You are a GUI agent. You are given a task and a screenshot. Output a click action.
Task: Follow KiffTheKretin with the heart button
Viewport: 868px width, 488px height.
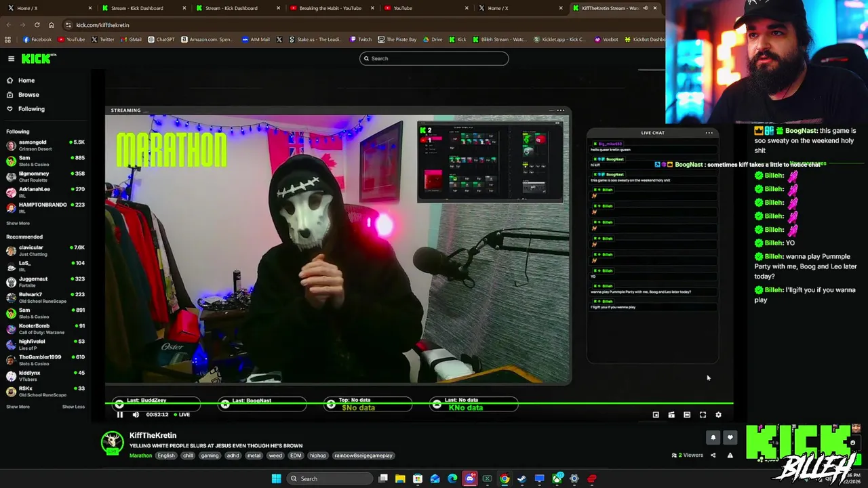(730, 438)
